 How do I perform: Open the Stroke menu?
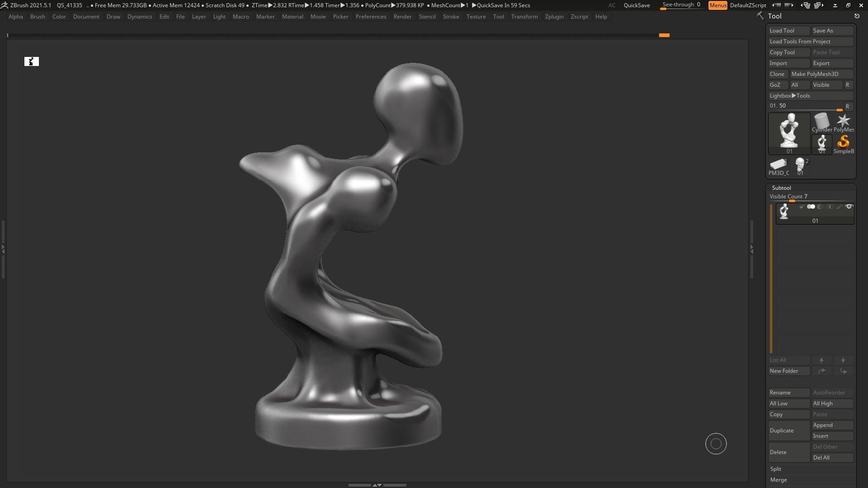(451, 16)
